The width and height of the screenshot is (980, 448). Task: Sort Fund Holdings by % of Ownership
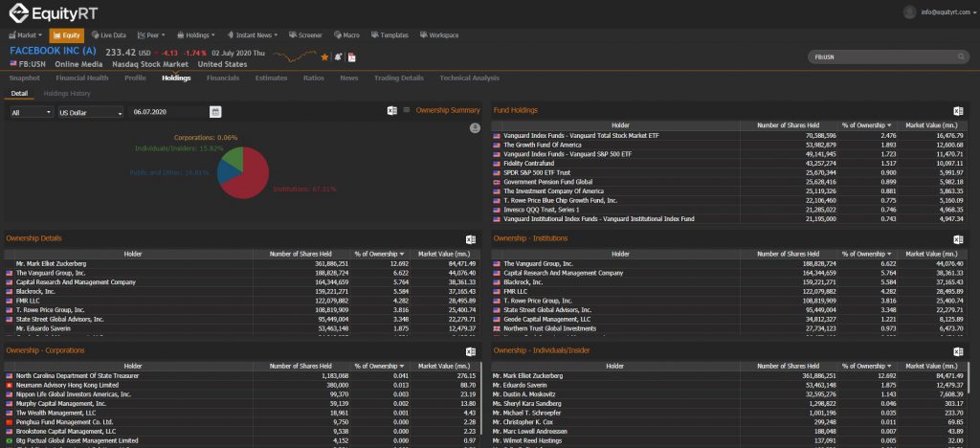[x=866, y=125]
